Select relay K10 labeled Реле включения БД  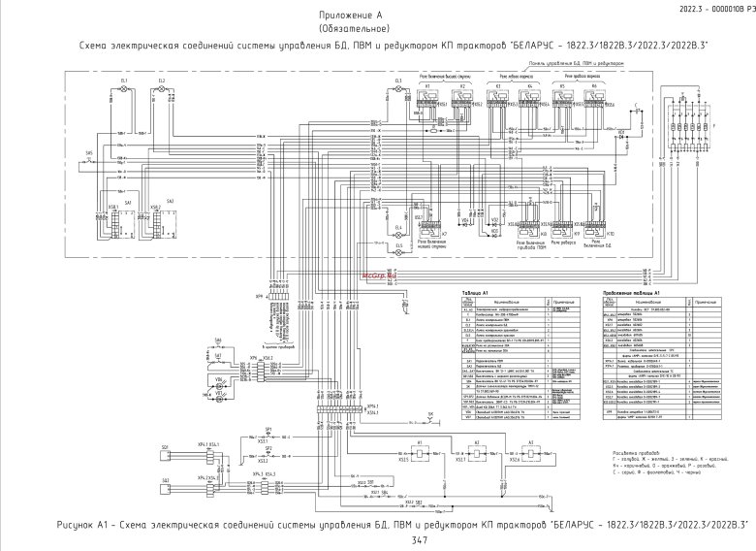click(x=593, y=230)
